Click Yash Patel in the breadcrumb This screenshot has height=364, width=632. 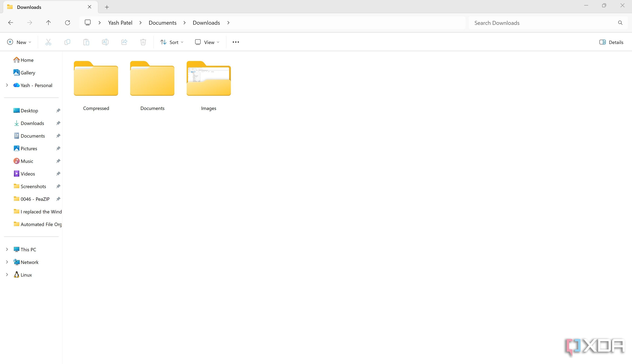tap(120, 23)
